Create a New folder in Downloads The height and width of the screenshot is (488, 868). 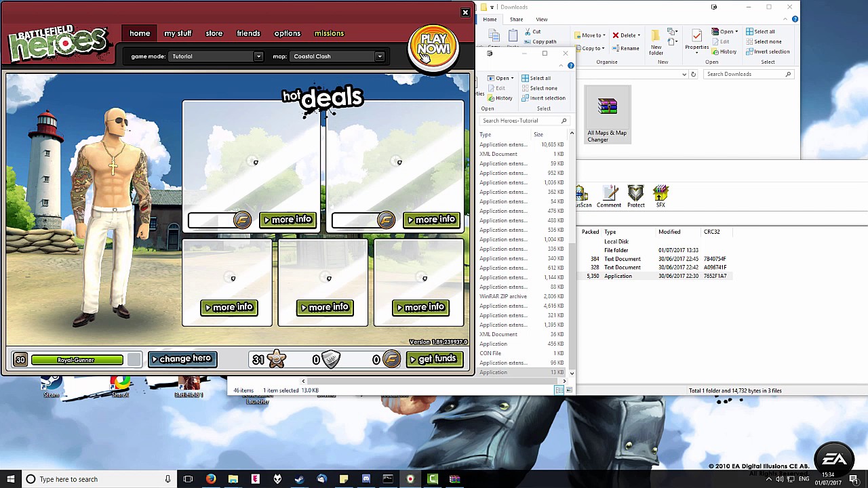pos(655,41)
